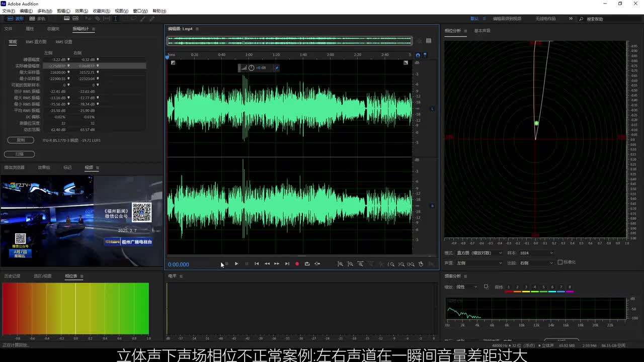Select the Spot Healing Brush tool

coord(152,19)
